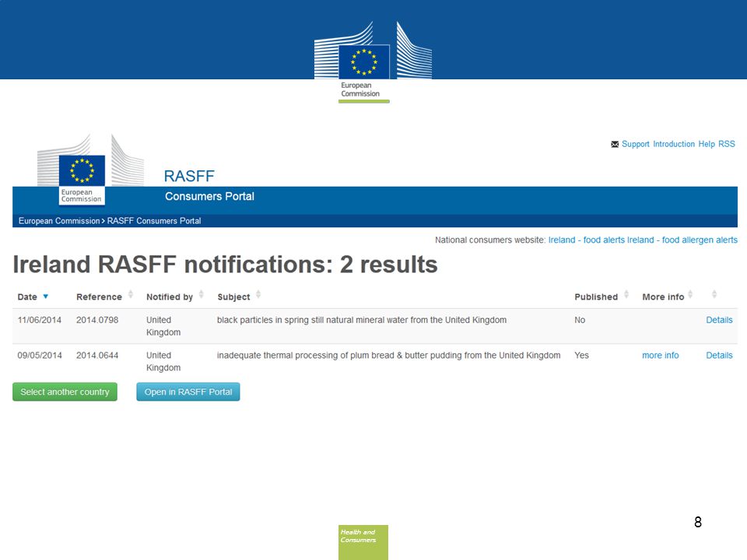Click black particles in mineral water subject
The height and width of the screenshot is (560, 747).
362,320
